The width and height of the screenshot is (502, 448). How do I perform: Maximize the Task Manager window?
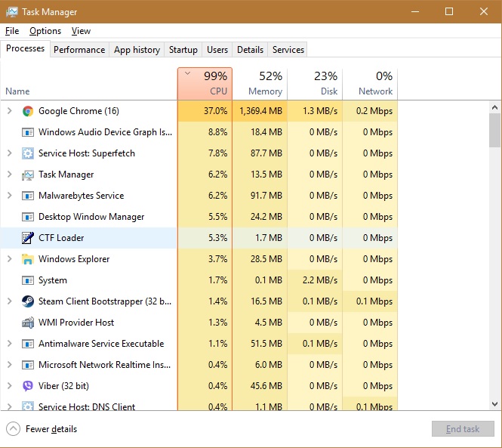pyautogui.click(x=449, y=12)
